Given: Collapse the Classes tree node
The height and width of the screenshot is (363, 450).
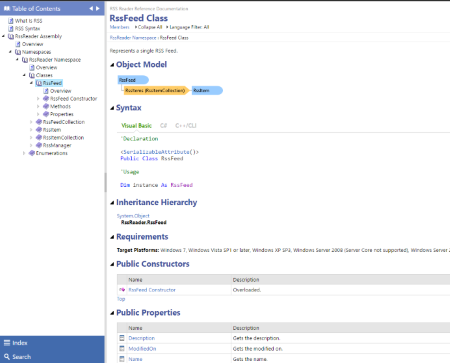Looking at the screenshot, I should coord(24,75).
